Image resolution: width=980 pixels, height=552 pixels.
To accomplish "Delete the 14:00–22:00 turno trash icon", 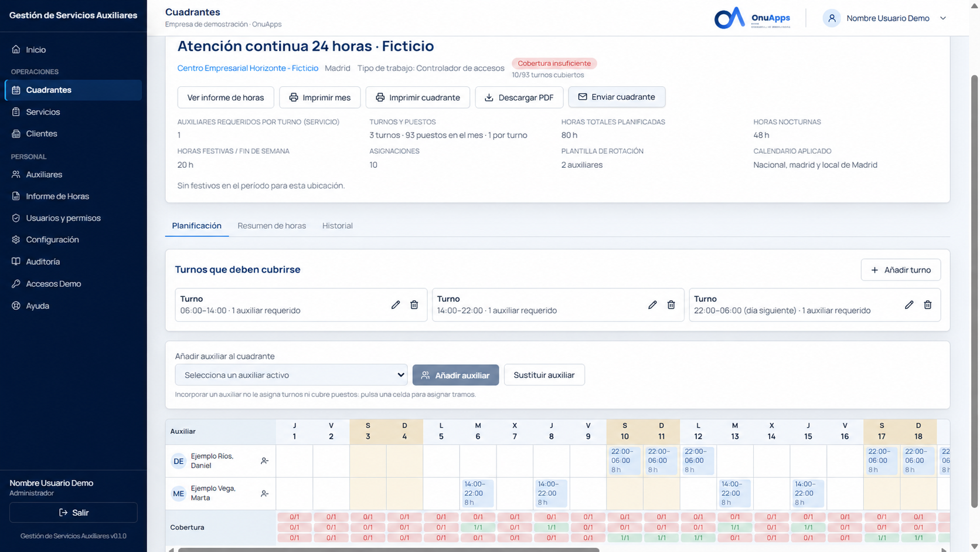I will coord(671,305).
